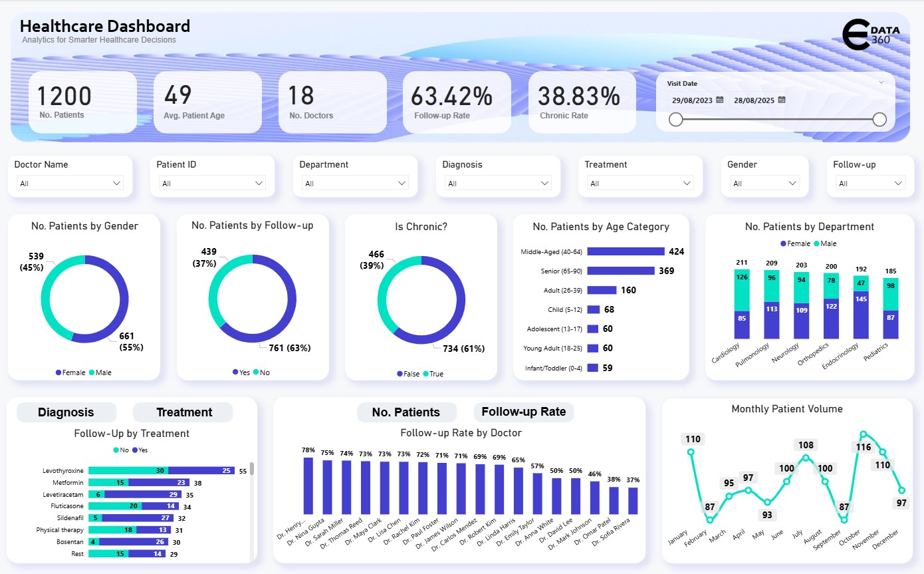Select the Diagnosis button

click(x=66, y=412)
